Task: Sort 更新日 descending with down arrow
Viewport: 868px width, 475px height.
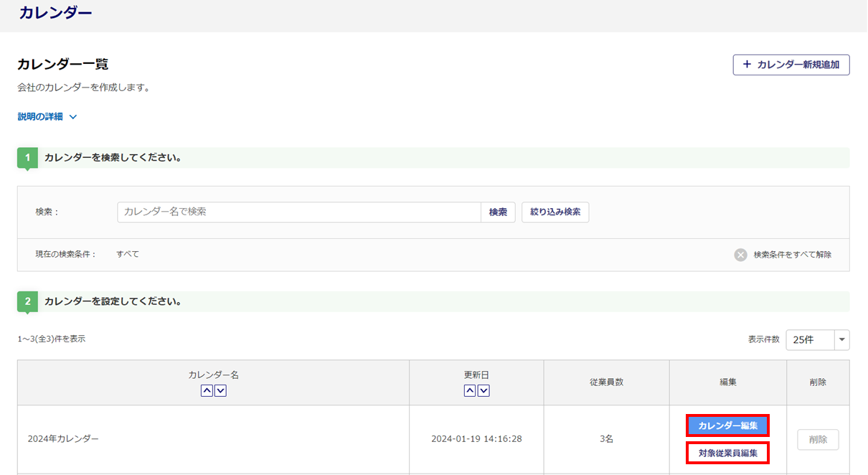Action: (484, 391)
